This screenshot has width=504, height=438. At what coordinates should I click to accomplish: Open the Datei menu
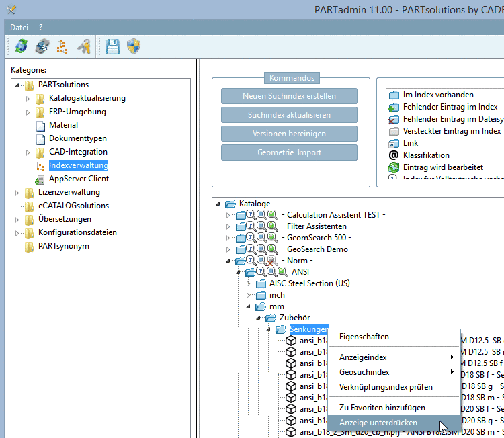pyautogui.click(x=19, y=28)
